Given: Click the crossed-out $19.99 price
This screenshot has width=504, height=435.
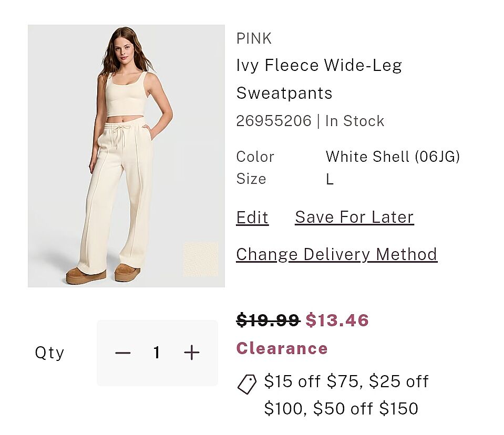Looking at the screenshot, I should point(268,320).
